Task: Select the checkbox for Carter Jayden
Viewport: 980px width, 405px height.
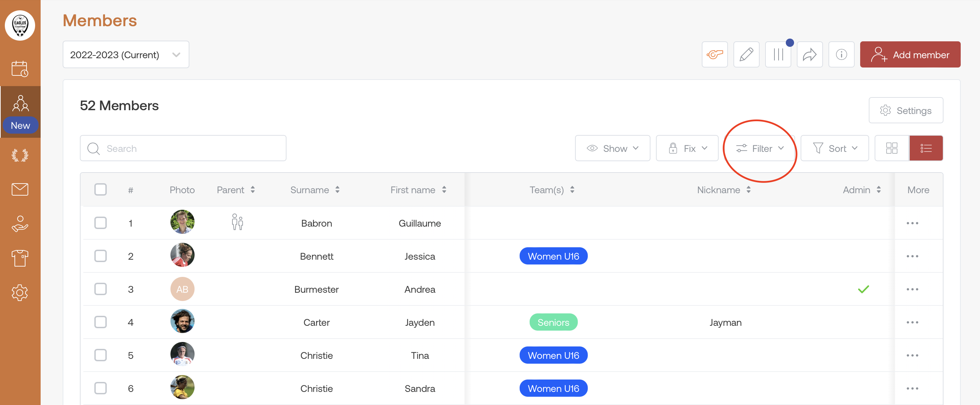Action: click(x=101, y=322)
